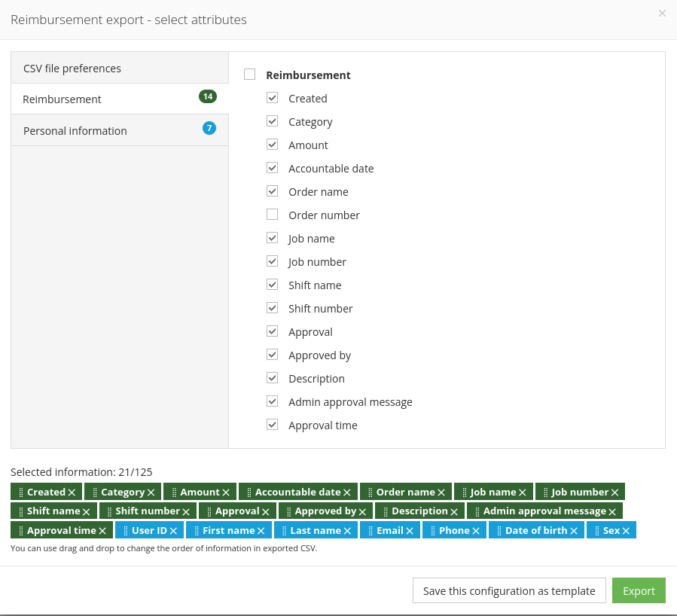Remove the Job name tag with X
The height and width of the screenshot is (616, 677).
coord(523,492)
